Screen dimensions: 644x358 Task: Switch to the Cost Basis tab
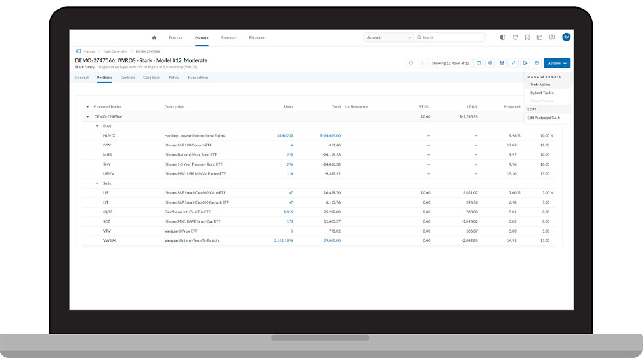pos(152,78)
